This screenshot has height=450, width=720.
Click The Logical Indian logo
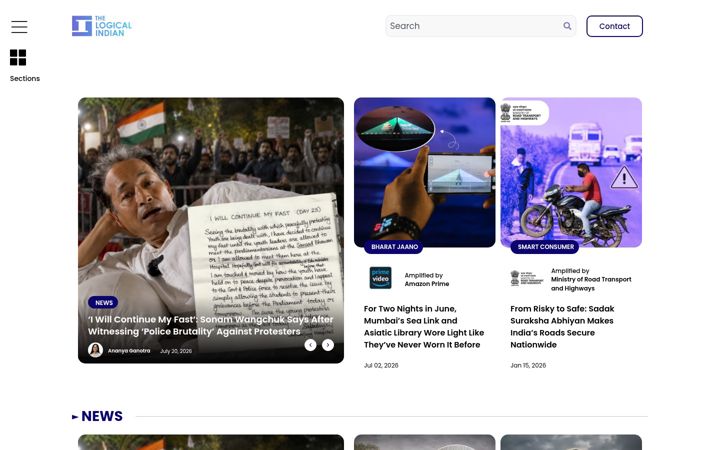[x=102, y=26]
